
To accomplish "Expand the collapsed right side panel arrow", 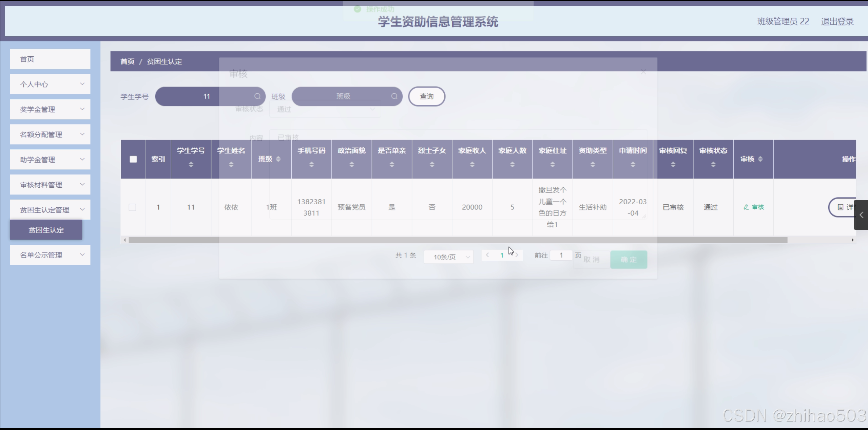I will click(861, 215).
